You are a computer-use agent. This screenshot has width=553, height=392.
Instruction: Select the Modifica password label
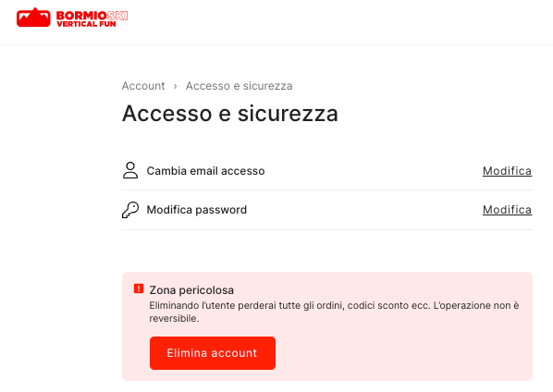click(197, 210)
